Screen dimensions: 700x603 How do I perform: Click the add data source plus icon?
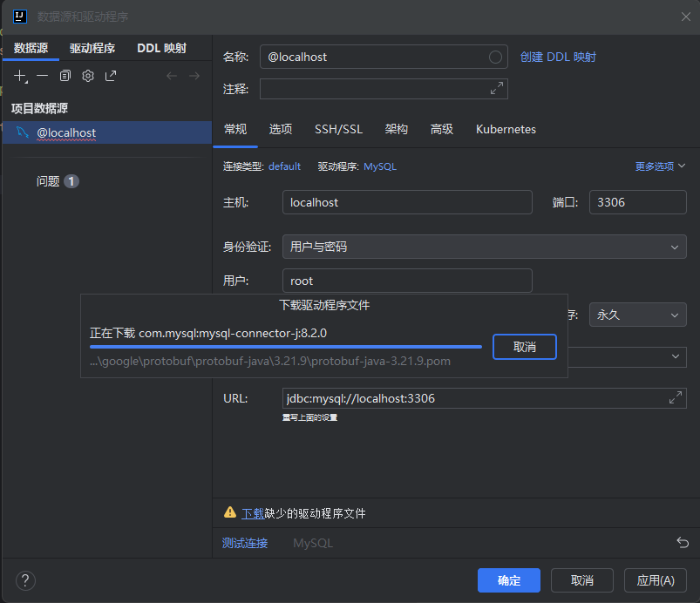20,76
